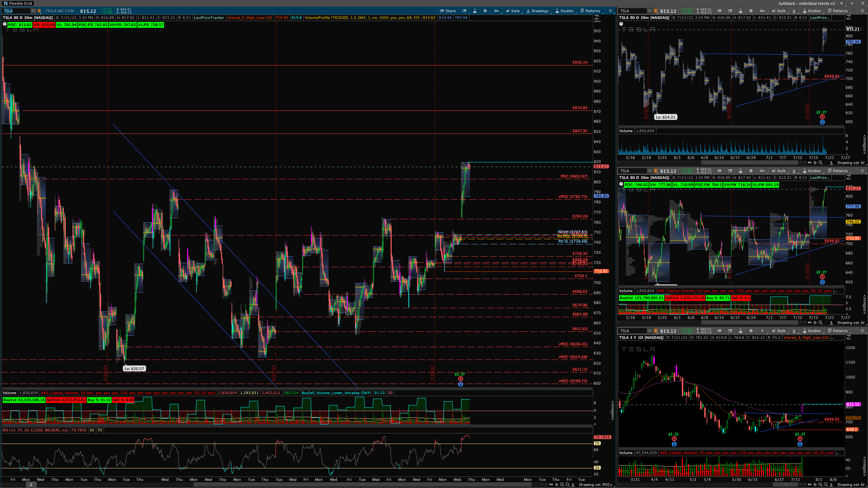Open the Style menu in main chart
The image size is (868, 488).
(513, 11)
